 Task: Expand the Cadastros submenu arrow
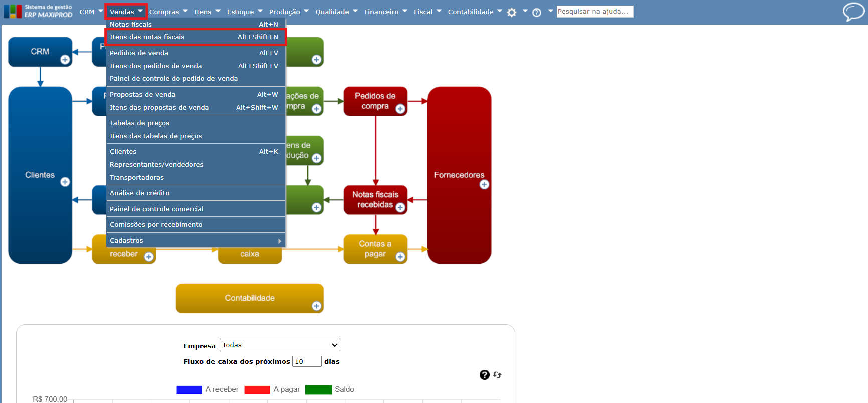point(280,241)
